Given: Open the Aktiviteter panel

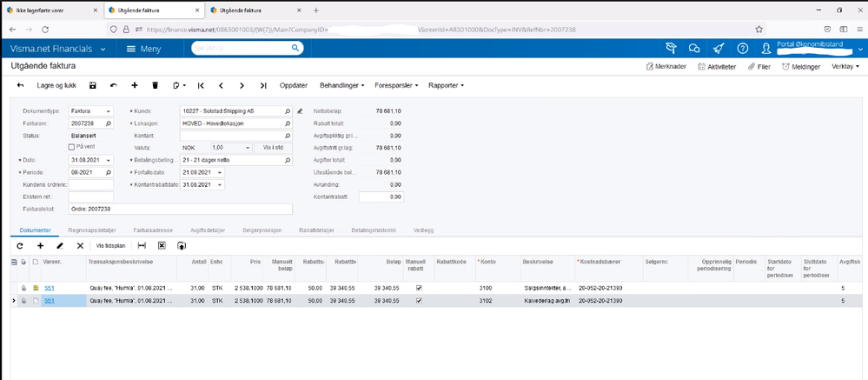Looking at the screenshot, I should pyautogui.click(x=716, y=66).
